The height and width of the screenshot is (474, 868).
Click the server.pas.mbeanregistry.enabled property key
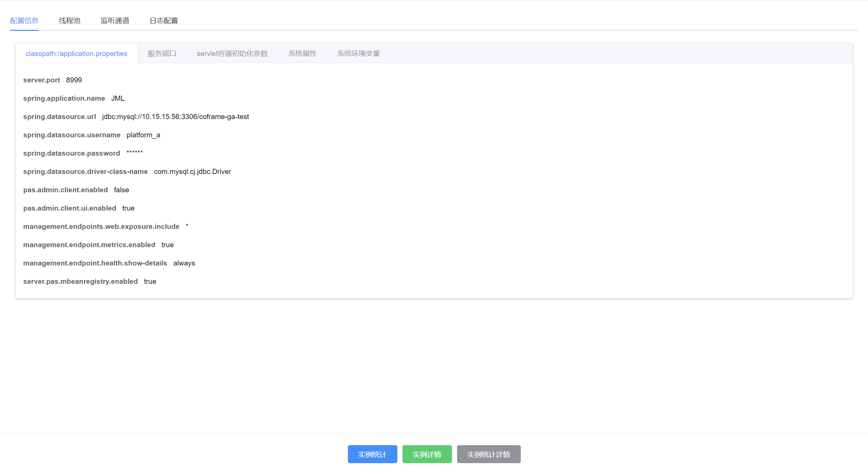tap(80, 281)
